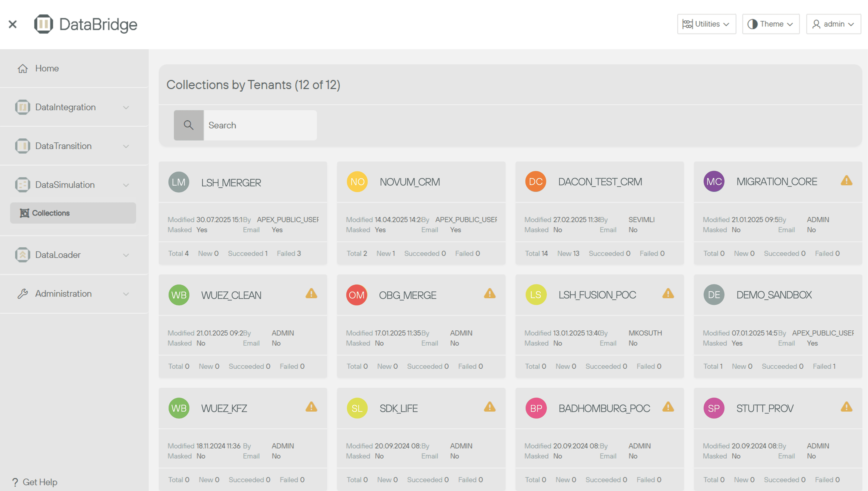
Task: Click the BP avatar for BADHOMBURG_POC
Action: click(x=536, y=408)
